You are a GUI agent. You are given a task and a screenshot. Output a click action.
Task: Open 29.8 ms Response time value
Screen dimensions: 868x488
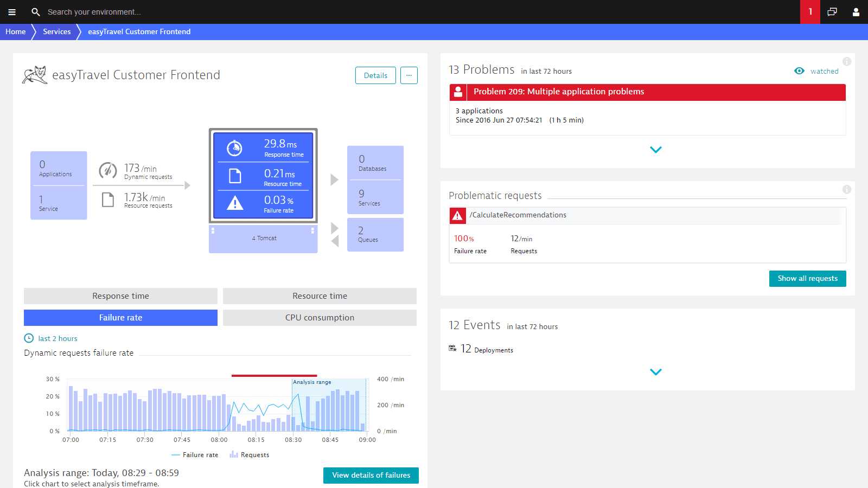[x=284, y=147]
